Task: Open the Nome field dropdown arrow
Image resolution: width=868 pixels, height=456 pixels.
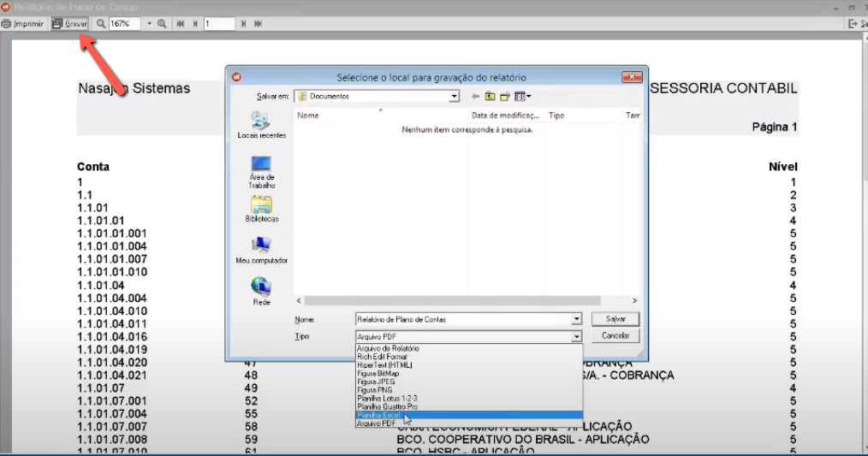Action: tap(576, 319)
